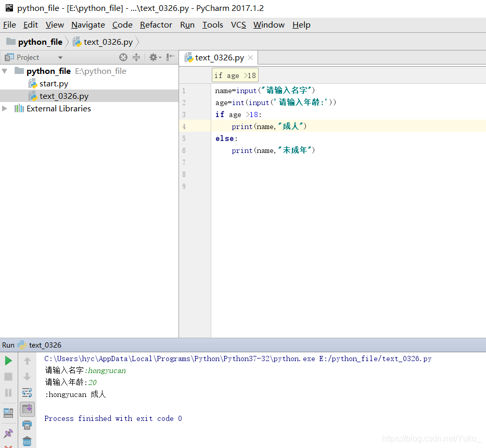Click the green Rerun button in Run panel

[8, 361]
